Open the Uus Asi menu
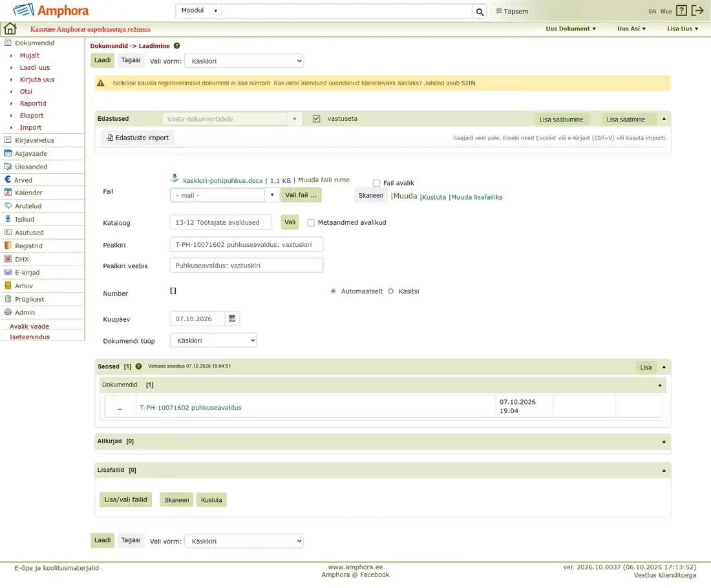The width and height of the screenshot is (711, 588). click(x=631, y=28)
